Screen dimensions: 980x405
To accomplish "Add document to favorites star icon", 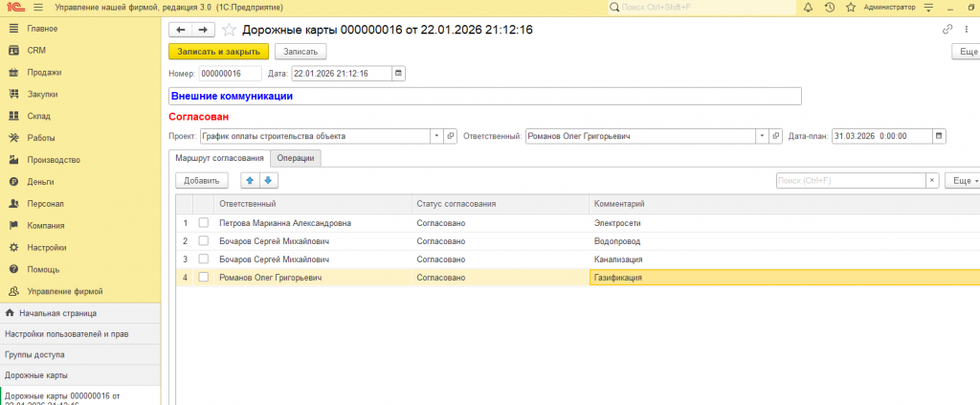I will click(230, 30).
